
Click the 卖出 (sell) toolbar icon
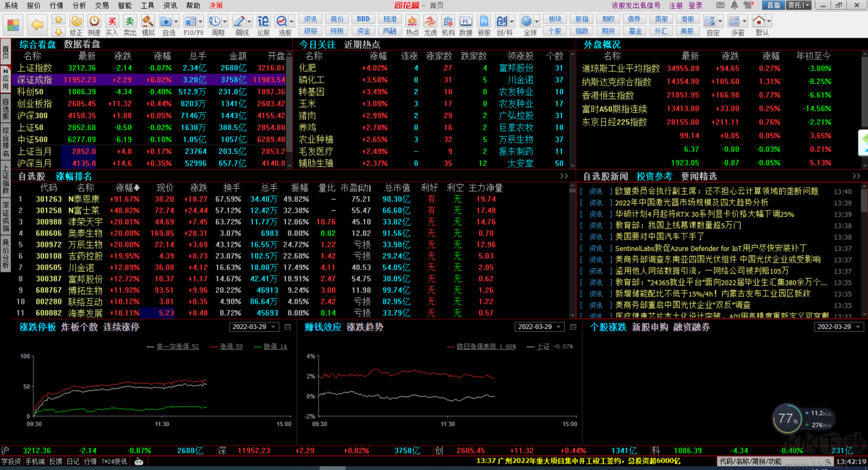click(x=129, y=24)
